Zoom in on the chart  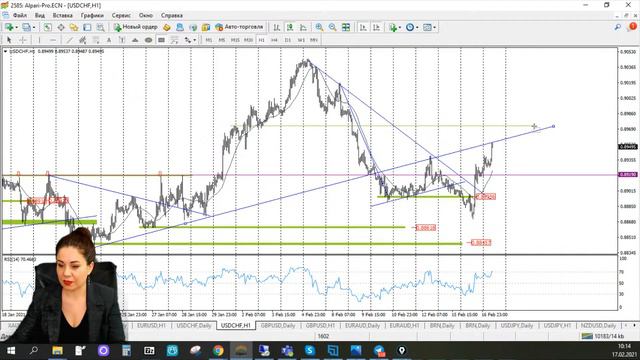coord(319,27)
